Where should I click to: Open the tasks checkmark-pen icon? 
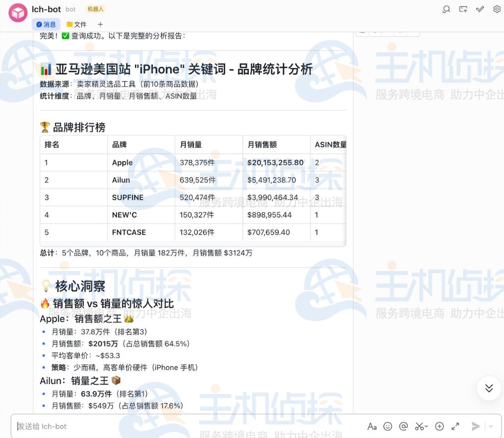click(480, 9)
